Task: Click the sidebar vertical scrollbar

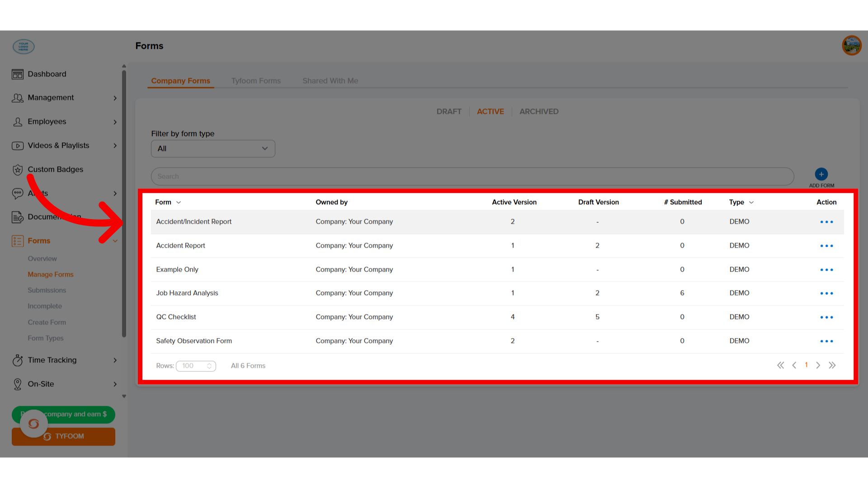Action: pyautogui.click(x=124, y=203)
